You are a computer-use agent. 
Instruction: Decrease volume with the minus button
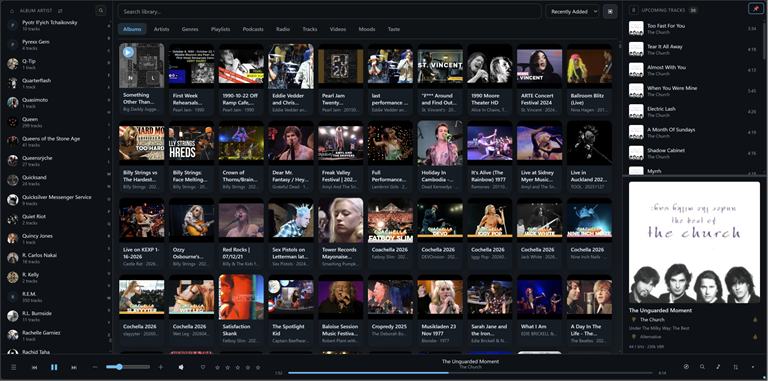95,367
